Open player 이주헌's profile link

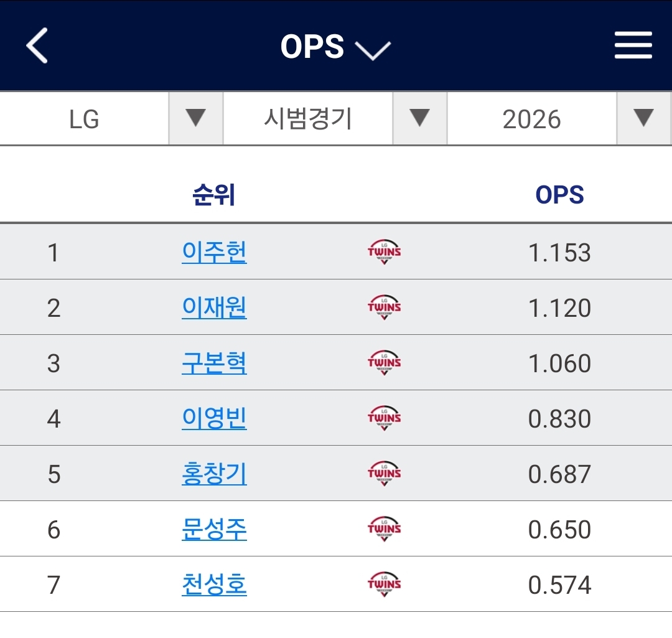[214, 252]
